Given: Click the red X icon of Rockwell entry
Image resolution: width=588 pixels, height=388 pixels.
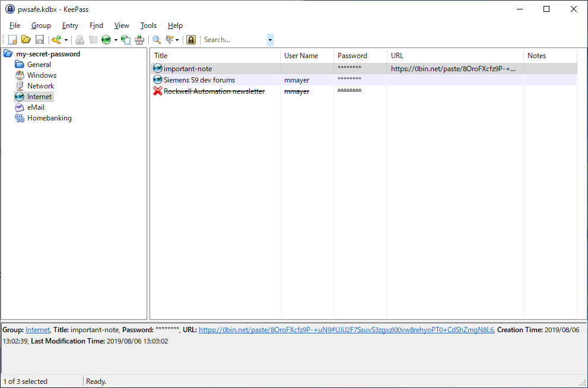Looking at the screenshot, I should point(158,91).
